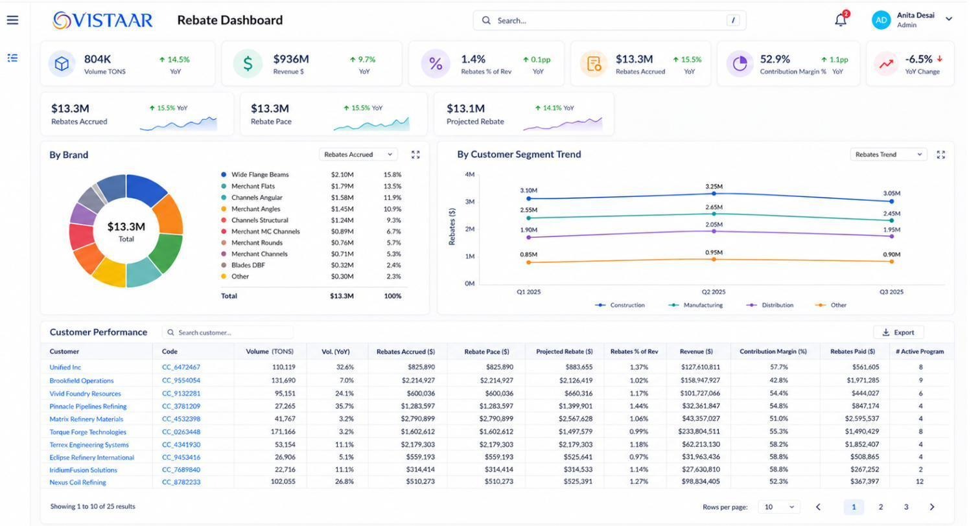Open the hamburger menu icon
This screenshot has height=526, width=980.
12,20
